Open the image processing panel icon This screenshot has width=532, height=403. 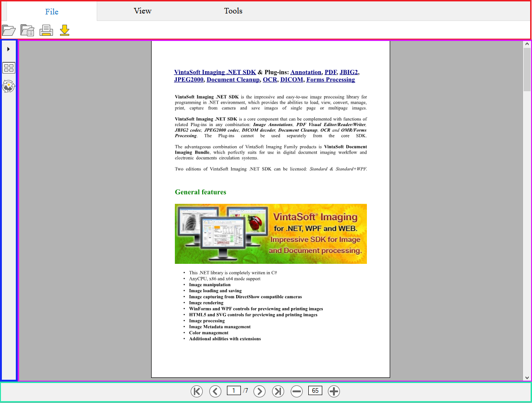coord(8,86)
